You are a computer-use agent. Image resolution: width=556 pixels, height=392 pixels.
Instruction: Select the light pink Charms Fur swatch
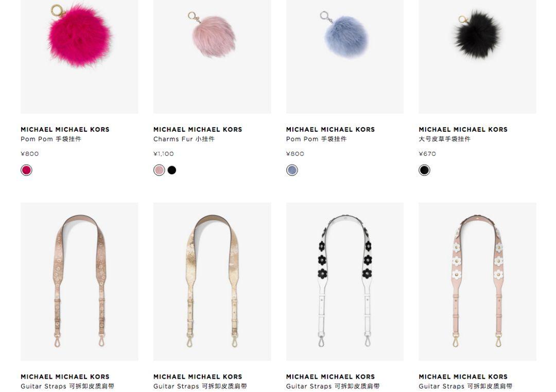[159, 170]
